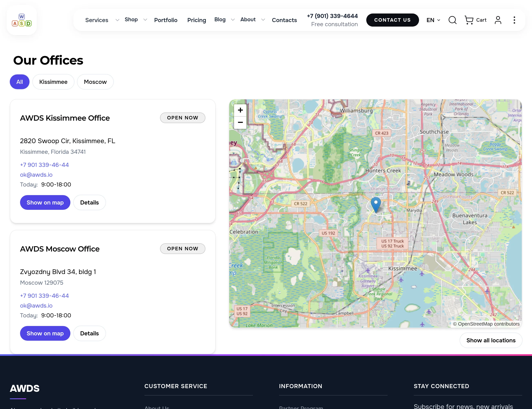Click the CONTACT US button

point(392,20)
